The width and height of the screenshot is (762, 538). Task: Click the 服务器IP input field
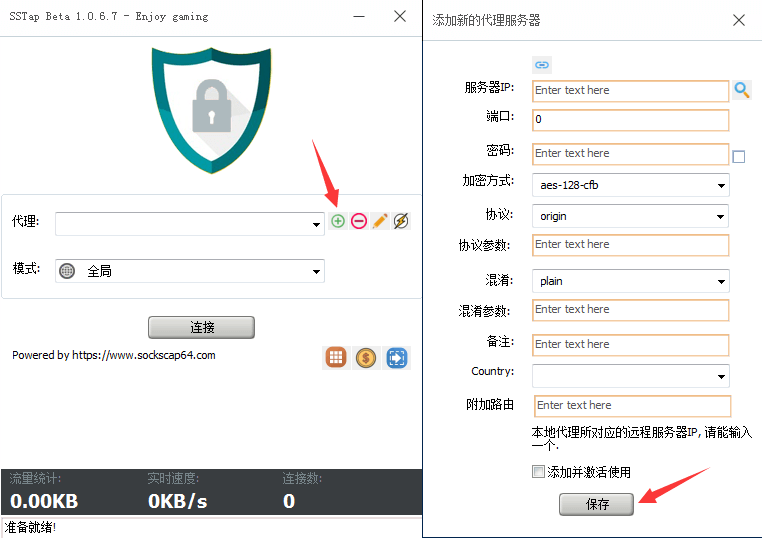click(631, 91)
